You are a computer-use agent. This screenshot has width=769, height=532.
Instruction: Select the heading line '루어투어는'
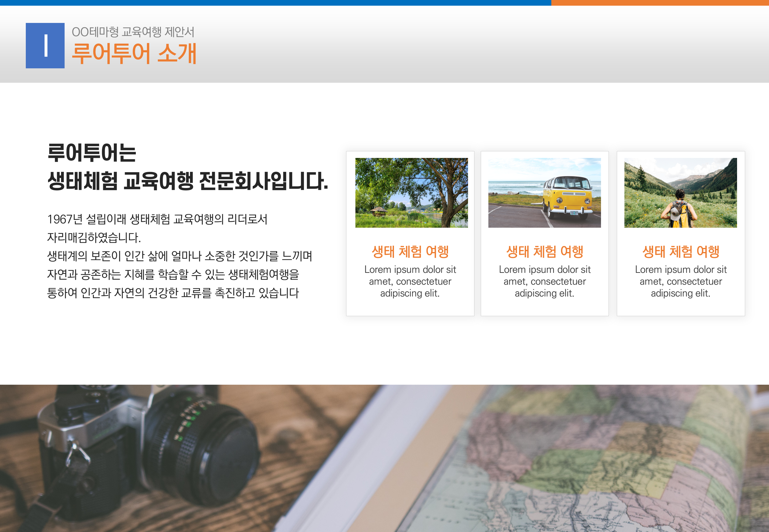click(x=92, y=153)
